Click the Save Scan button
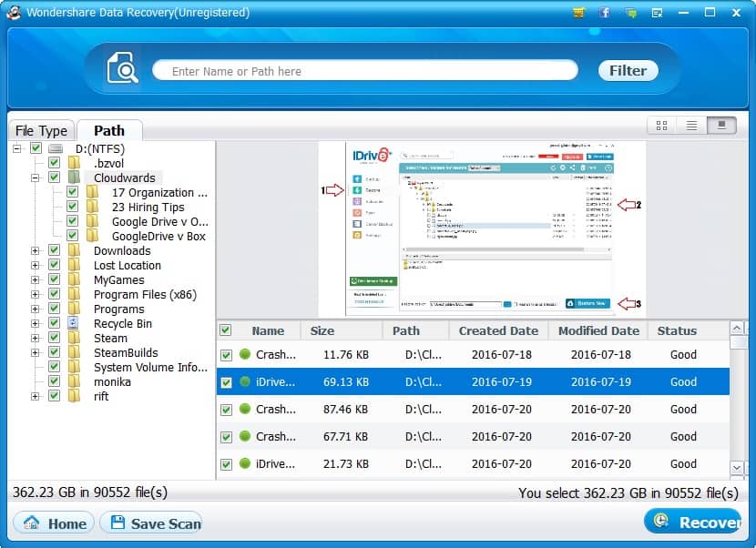 point(151,523)
